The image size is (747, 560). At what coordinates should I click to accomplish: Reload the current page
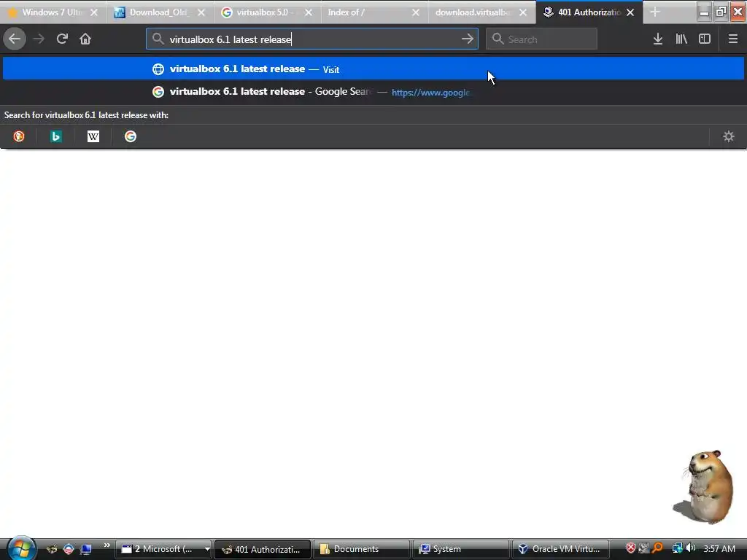pyautogui.click(x=62, y=39)
